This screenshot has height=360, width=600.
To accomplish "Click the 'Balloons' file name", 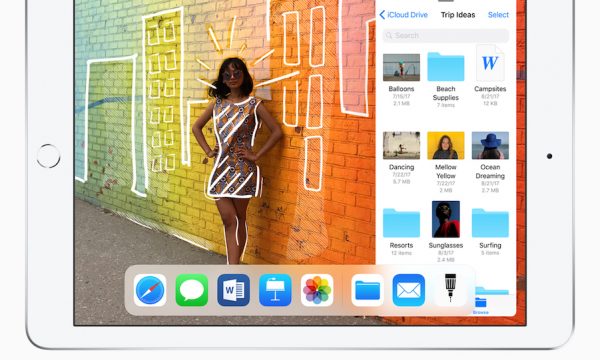I will click(x=401, y=89).
